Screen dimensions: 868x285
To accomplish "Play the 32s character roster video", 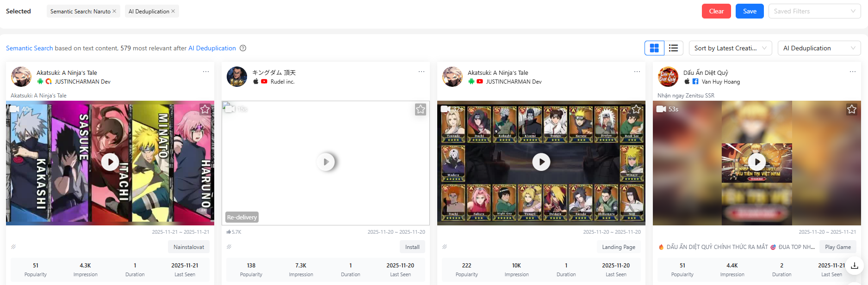I will tap(541, 162).
